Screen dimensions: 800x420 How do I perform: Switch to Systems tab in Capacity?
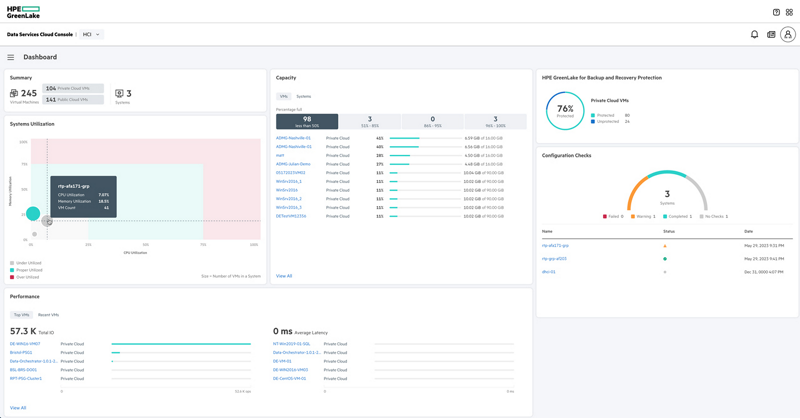tap(303, 97)
